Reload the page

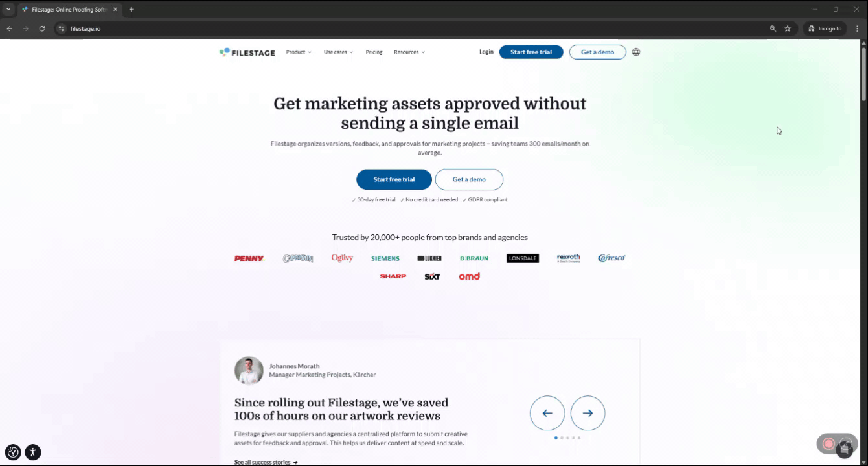click(x=42, y=28)
